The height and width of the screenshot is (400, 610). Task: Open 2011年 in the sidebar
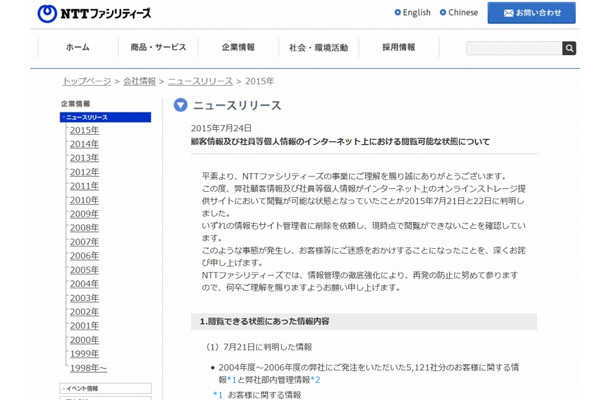84,186
